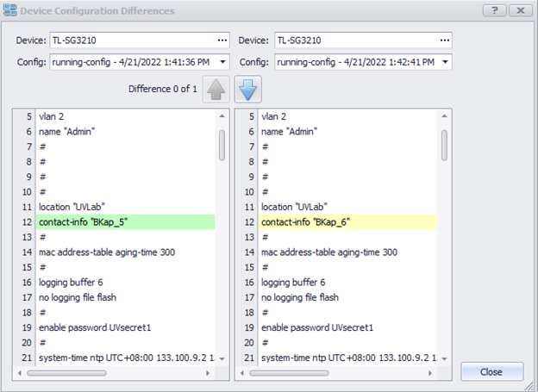Click the right pane vertical scrollbar thumb
Screen dimensions: 538x392
coord(444,145)
